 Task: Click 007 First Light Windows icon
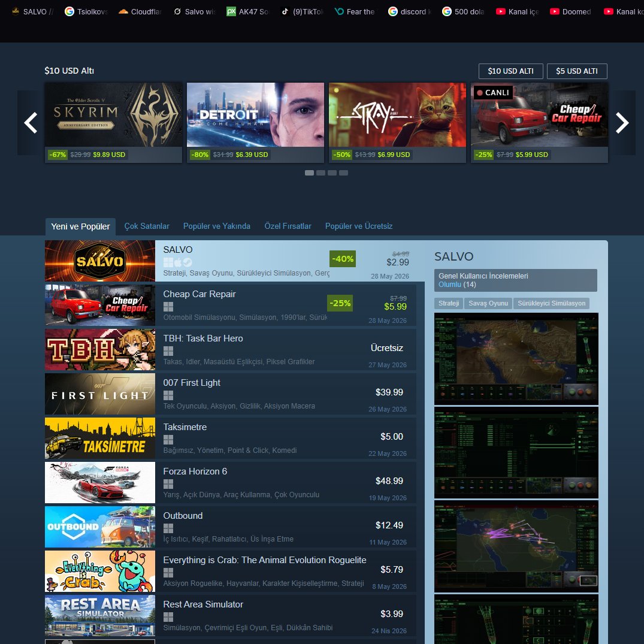click(168, 395)
